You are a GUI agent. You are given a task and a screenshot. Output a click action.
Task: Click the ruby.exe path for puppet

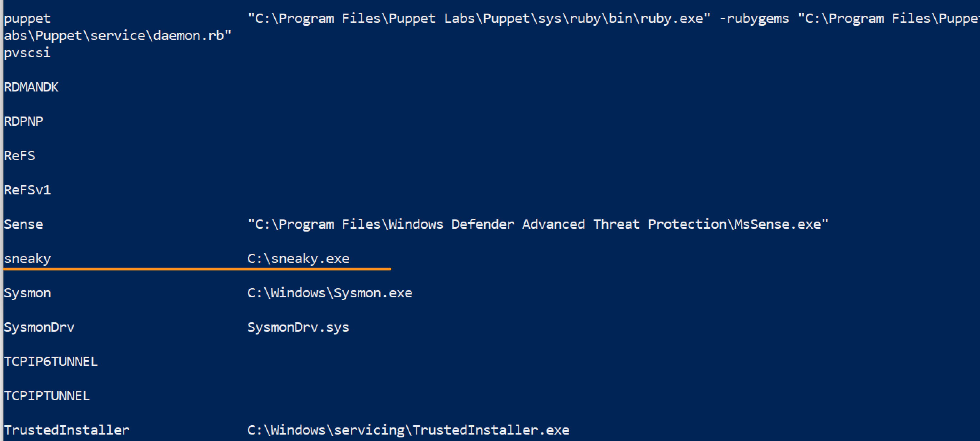coord(479,19)
